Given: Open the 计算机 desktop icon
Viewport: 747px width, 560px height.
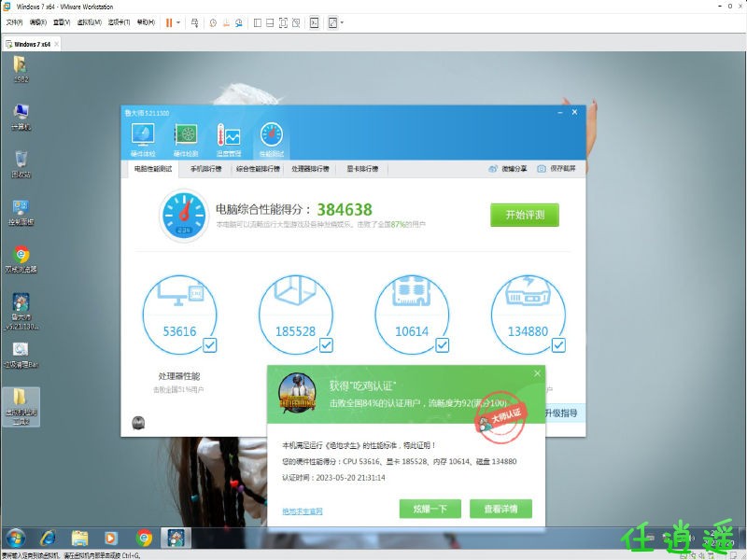Looking at the screenshot, I should (x=21, y=118).
